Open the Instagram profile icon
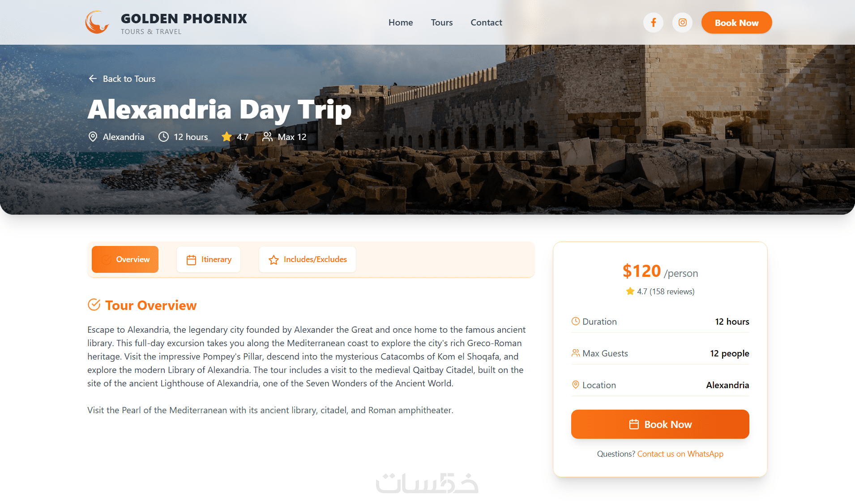The height and width of the screenshot is (504, 855). pos(682,22)
